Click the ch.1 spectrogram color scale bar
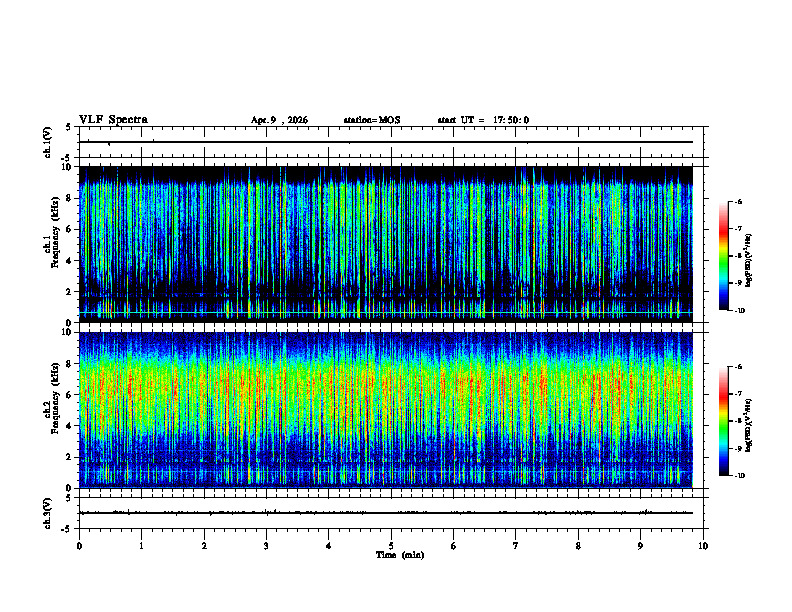 tap(724, 256)
